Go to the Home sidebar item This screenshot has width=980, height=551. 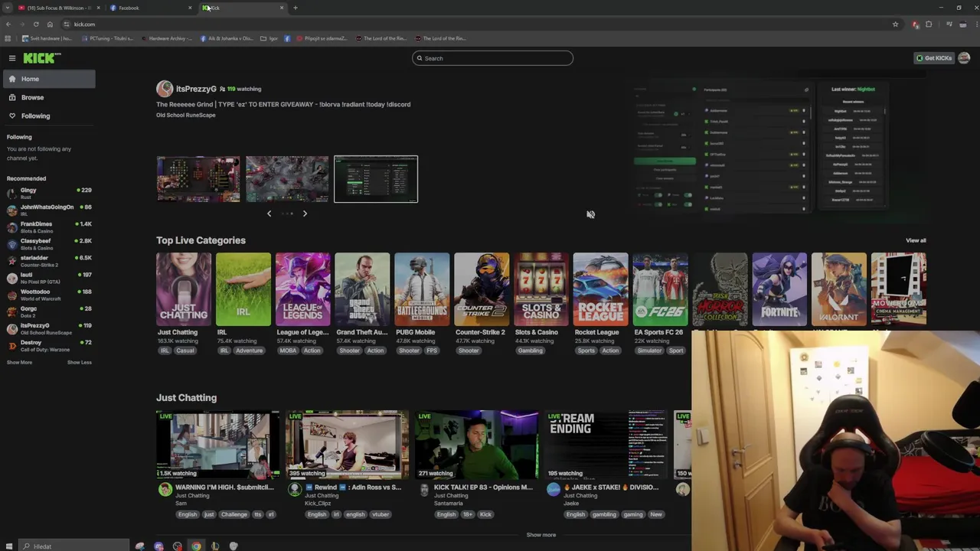click(49, 79)
